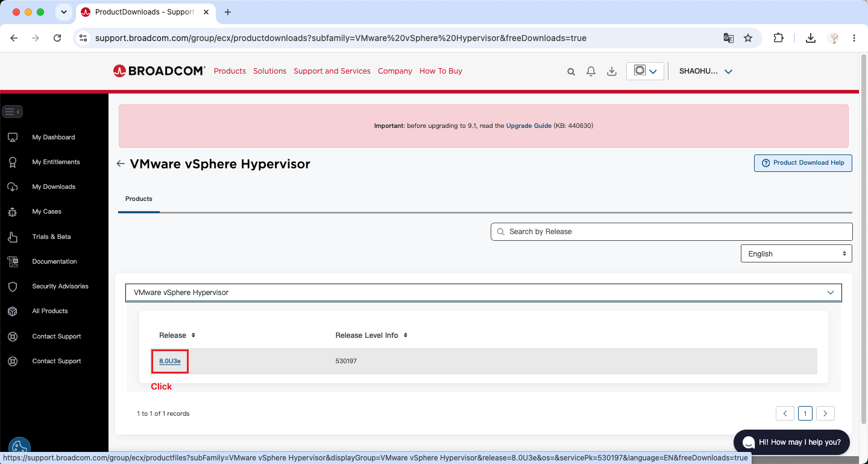The height and width of the screenshot is (464, 868).
Task: Click the first Contact Support label
Action: [57, 337]
